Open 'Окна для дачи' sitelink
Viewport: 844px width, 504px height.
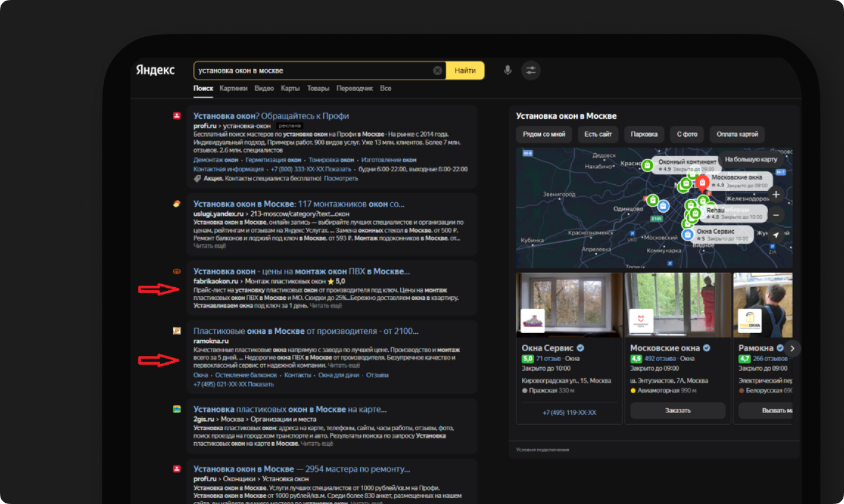339,375
